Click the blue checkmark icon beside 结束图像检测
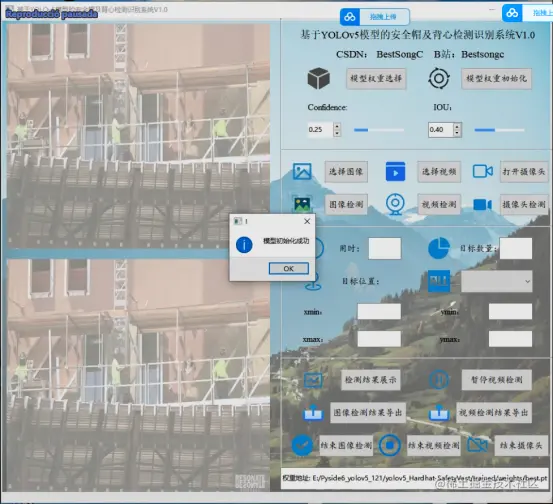This screenshot has height=504, width=553. pos(302,445)
